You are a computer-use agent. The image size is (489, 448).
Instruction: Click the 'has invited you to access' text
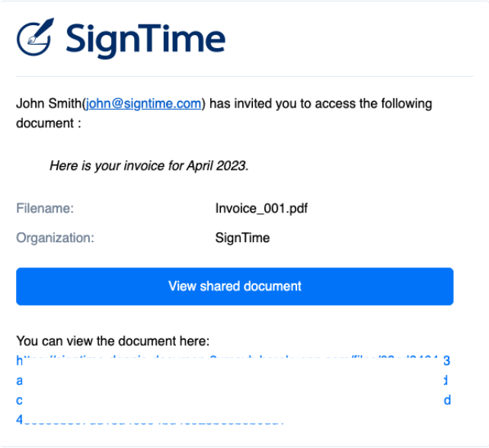click(283, 104)
